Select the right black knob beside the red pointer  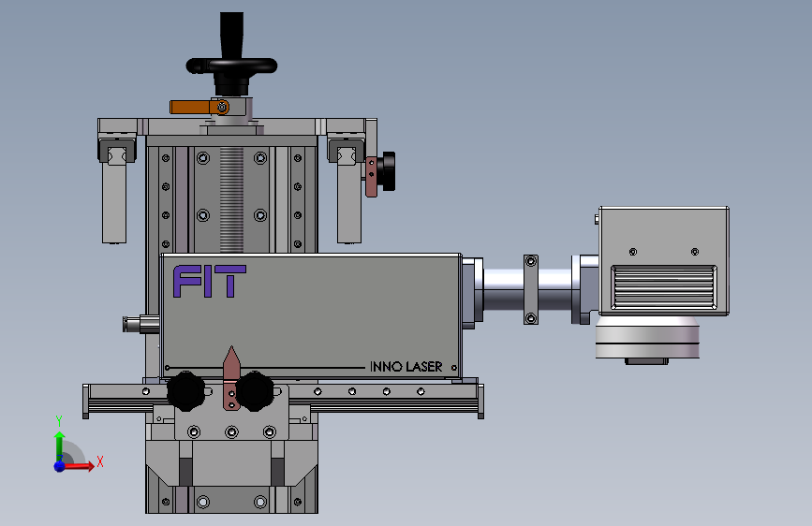[x=254, y=391]
